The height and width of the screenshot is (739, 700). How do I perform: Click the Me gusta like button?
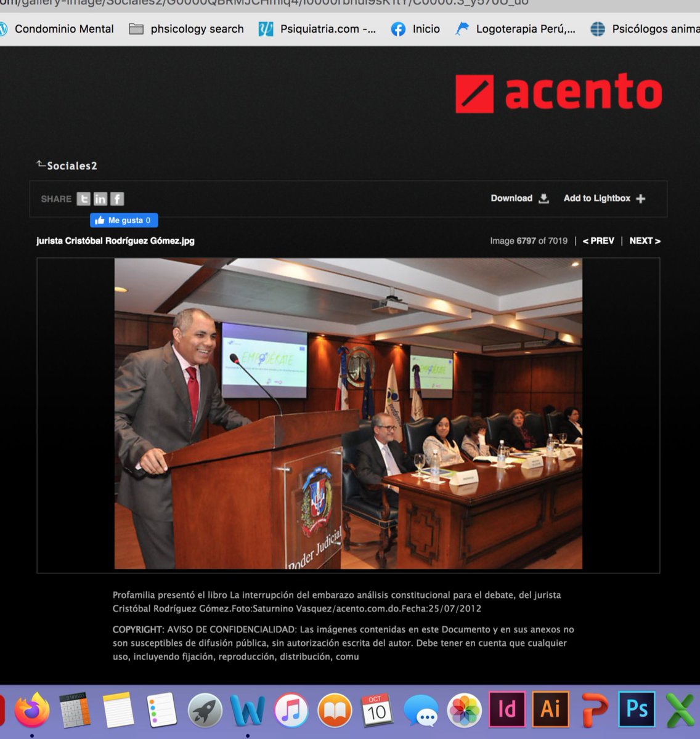pyautogui.click(x=124, y=220)
